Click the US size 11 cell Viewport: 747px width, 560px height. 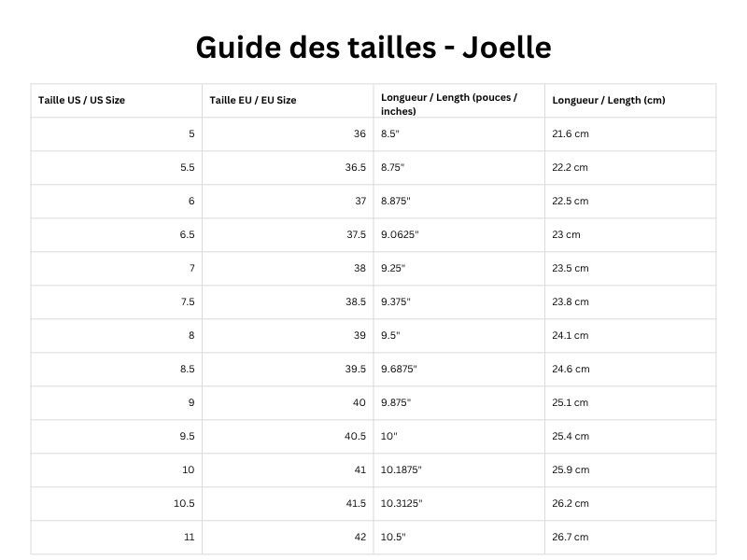pyautogui.click(x=190, y=537)
